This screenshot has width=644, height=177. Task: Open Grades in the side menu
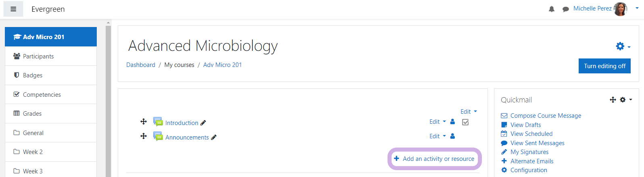[51, 113]
